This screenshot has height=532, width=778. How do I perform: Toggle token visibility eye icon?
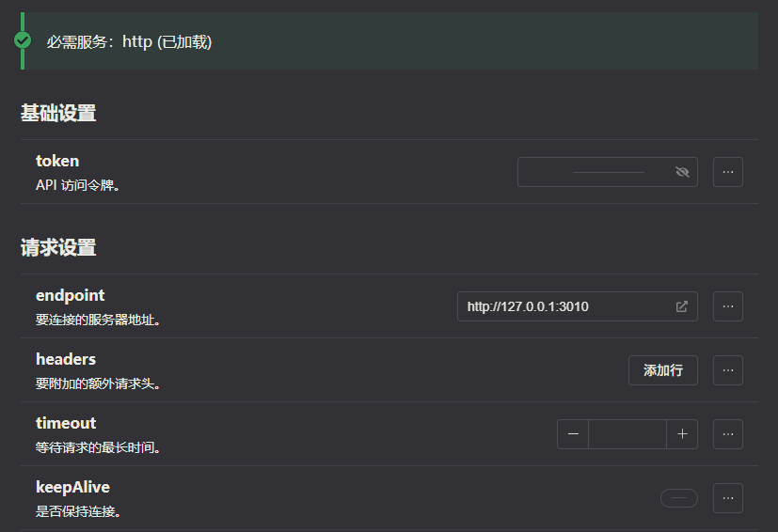pyautogui.click(x=682, y=172)
